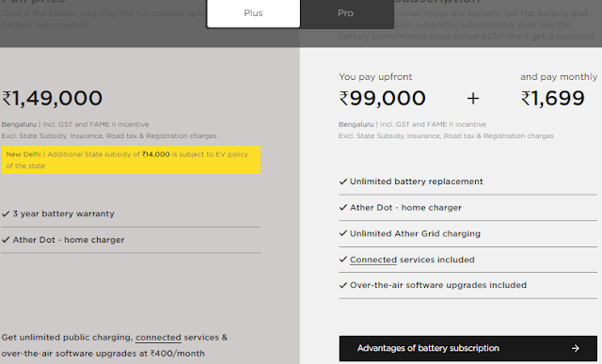
Task: Click the '3 year battery warranty' row
Action: (x=131, y=214)
